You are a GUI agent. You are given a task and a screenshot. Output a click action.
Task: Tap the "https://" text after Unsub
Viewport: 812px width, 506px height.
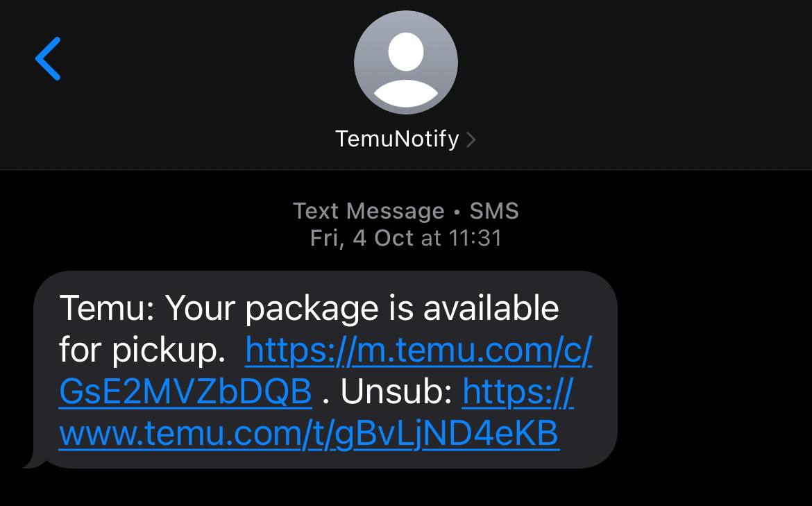518,392
